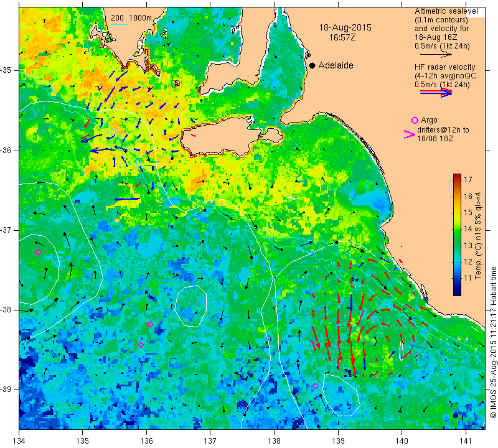498x448 pixels.
Task: Click the longitude label 136
Action: coord(146,441)
